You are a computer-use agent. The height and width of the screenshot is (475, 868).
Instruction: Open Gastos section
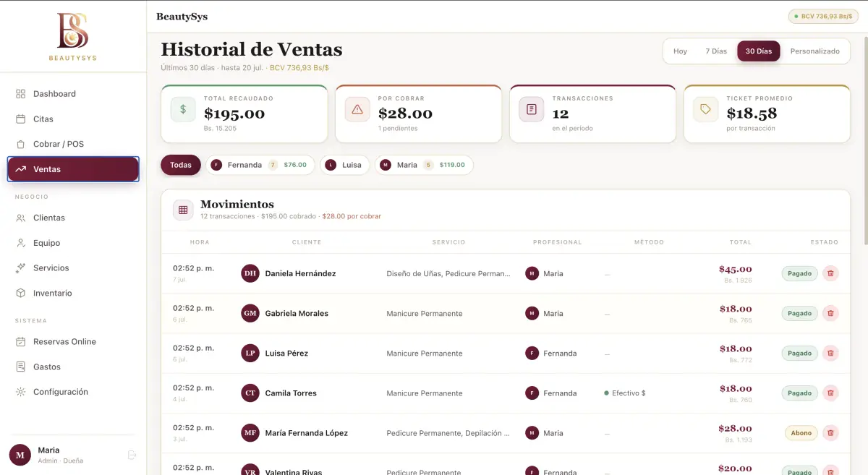click(73, 367)
